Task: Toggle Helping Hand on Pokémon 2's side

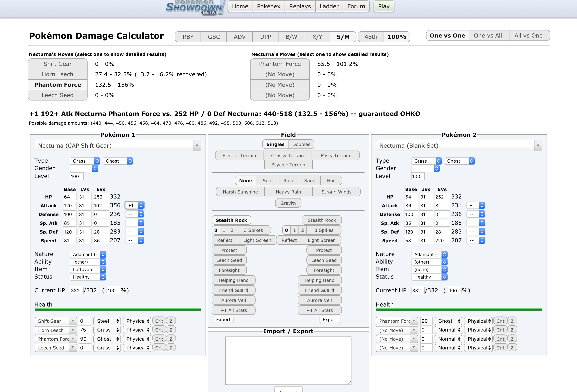Action: [x=319, y=280]
